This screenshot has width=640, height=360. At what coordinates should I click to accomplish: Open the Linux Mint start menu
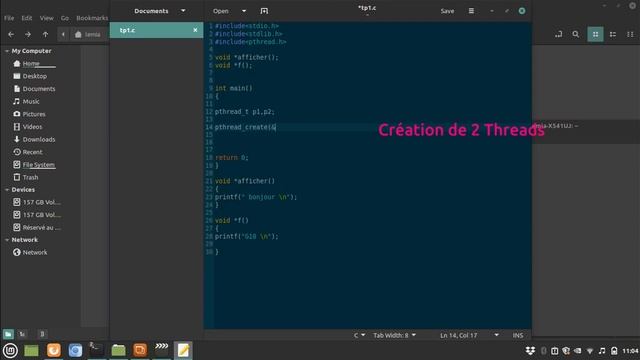click(10, 350)
